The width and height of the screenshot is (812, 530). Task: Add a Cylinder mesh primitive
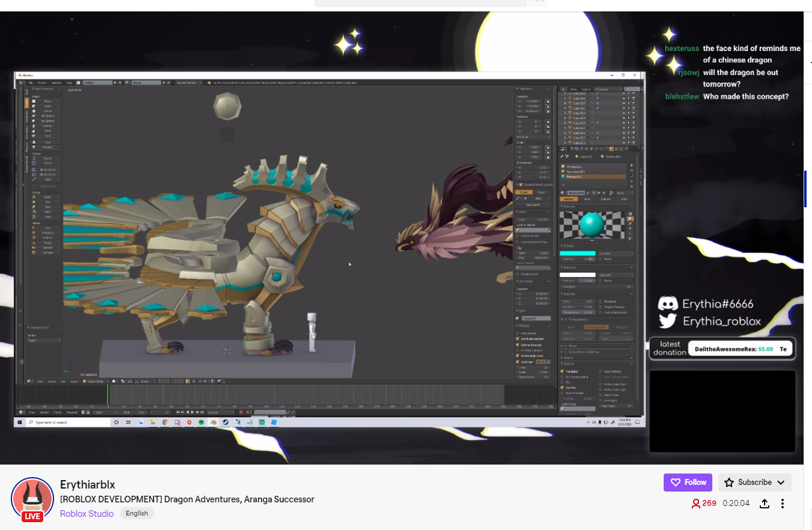point(46,126)
